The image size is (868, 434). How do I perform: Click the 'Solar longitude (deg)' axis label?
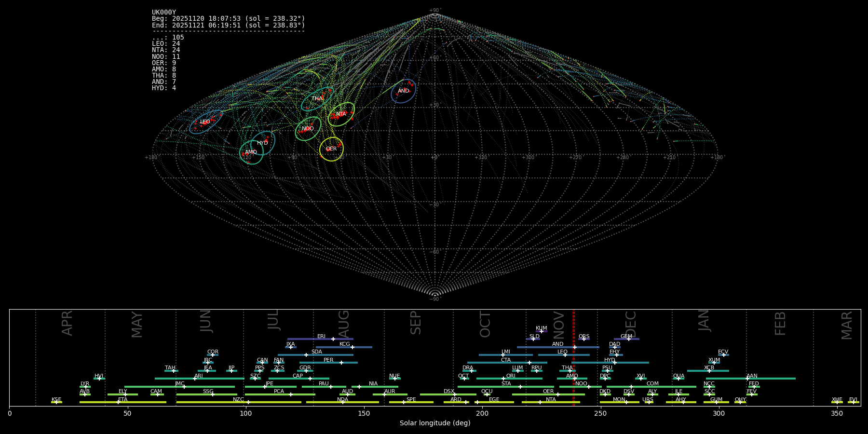click(x=435, y=423)
